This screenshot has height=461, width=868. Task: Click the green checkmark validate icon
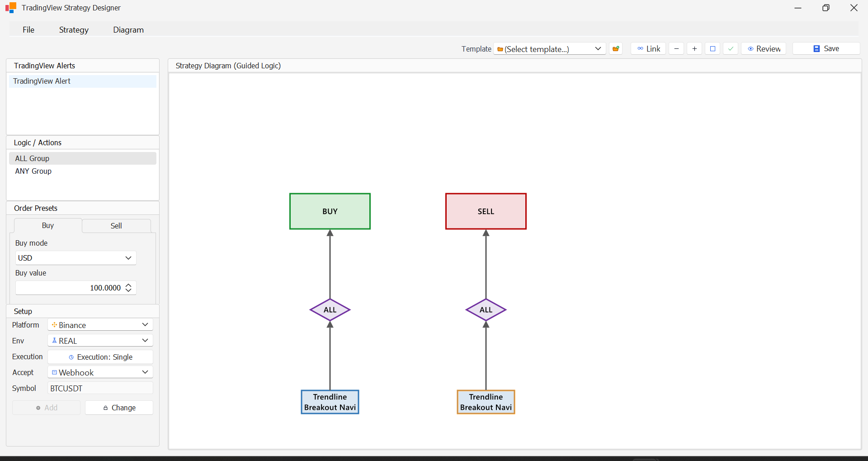[731, 49]
